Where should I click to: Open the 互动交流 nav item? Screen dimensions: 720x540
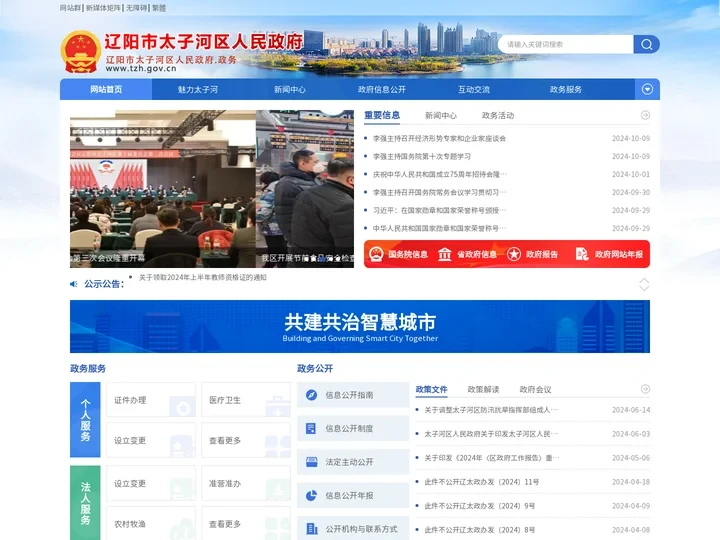tap(473, 89)
